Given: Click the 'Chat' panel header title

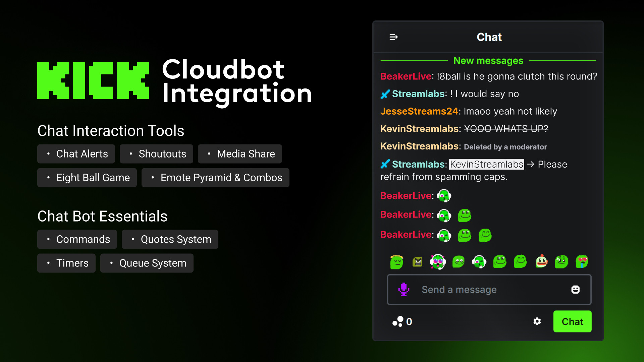Looking at the screenshot, I should 489,37.
